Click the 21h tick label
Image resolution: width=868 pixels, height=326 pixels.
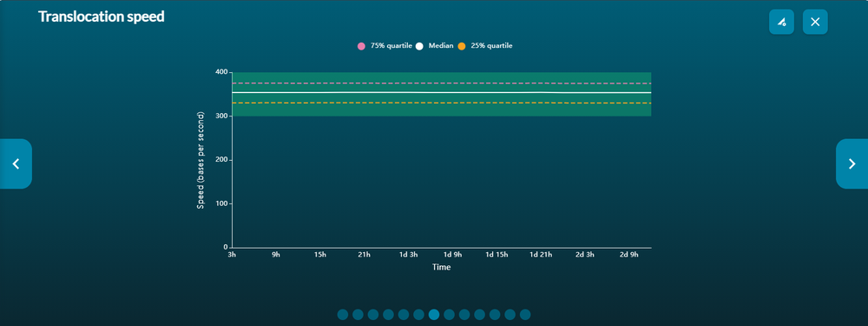pos(364,255)
